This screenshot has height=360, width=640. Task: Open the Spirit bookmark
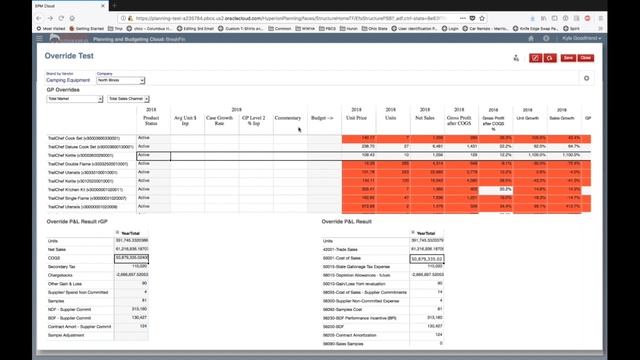tap(572, 29)
